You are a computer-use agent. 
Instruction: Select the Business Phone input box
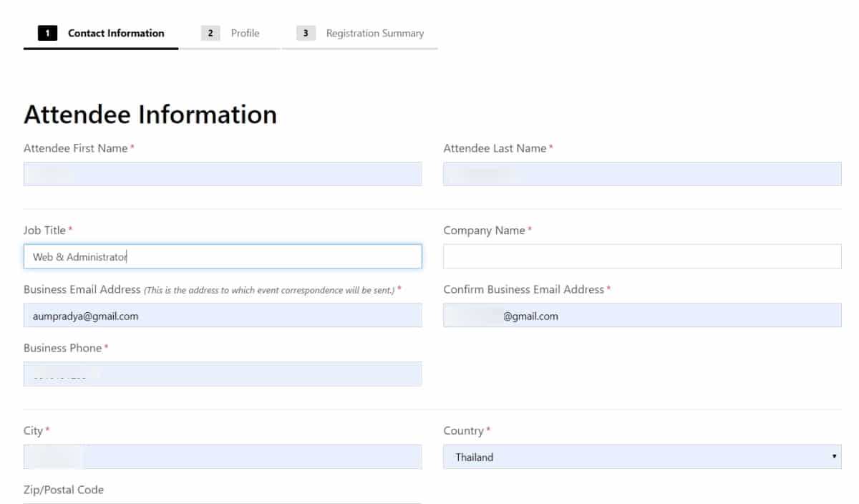223,374
